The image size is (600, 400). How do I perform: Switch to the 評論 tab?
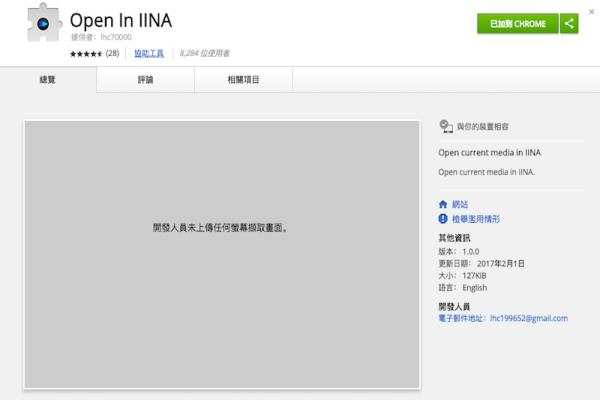pos(145,80)
